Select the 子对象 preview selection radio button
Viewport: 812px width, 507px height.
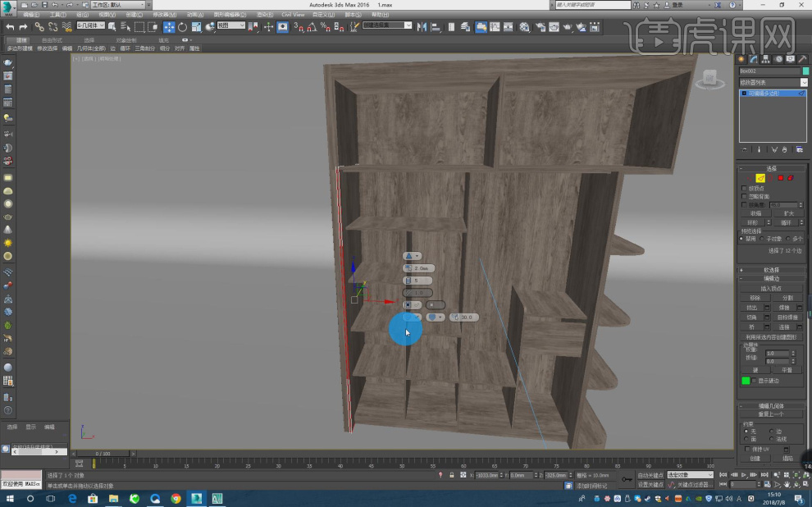pos(762,239)
